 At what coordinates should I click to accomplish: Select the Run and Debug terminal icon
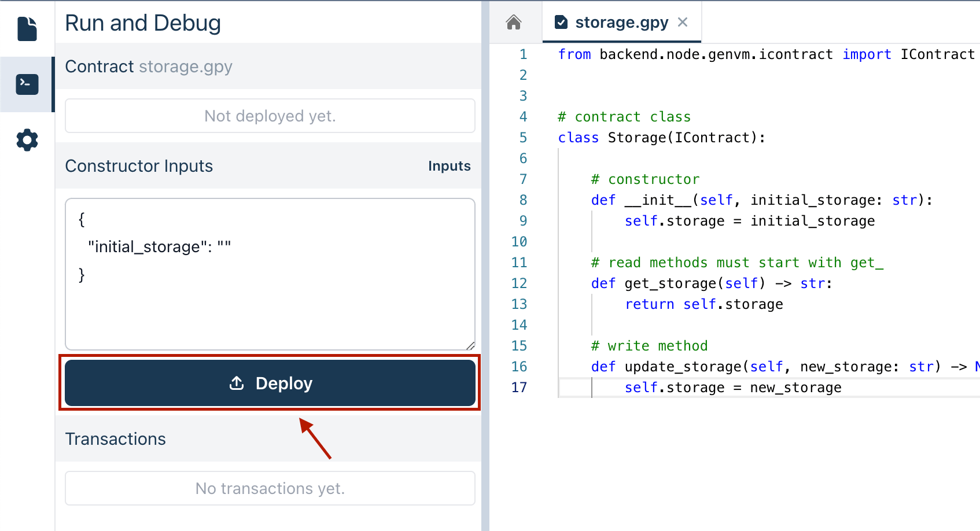(x=27, y=84)
